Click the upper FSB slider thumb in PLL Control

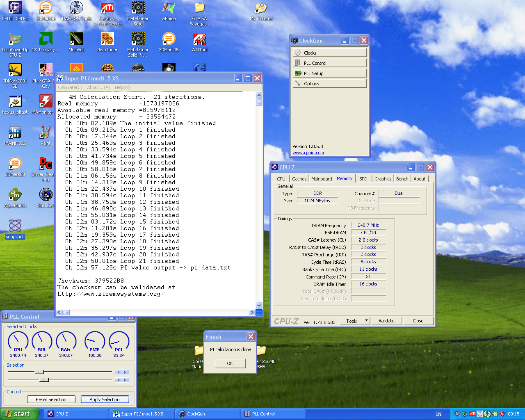click(x=39, y=372)
